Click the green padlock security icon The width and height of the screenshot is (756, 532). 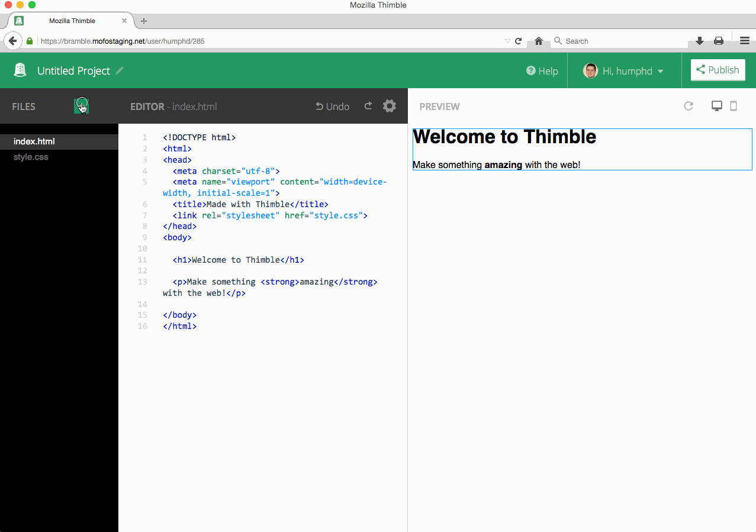point(30,41)
